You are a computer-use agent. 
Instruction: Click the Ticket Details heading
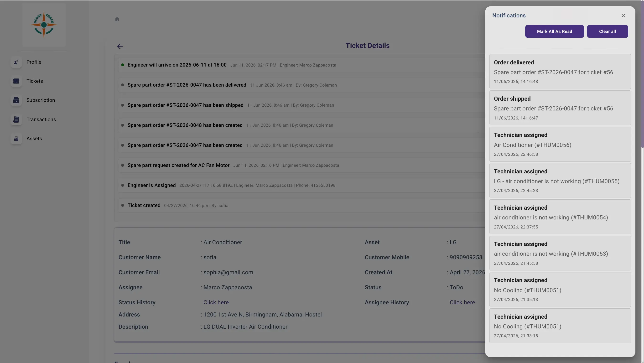368,46
